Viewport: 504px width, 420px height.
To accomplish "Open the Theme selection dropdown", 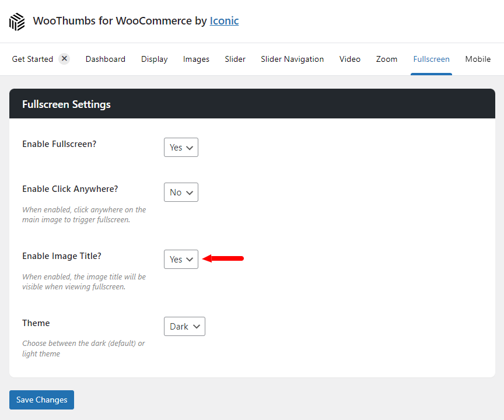I will click(184, 326).
